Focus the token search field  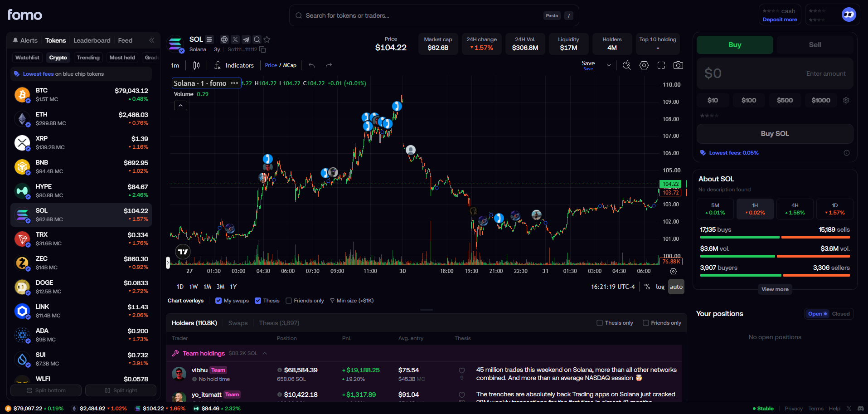click(x=434, y=15)
